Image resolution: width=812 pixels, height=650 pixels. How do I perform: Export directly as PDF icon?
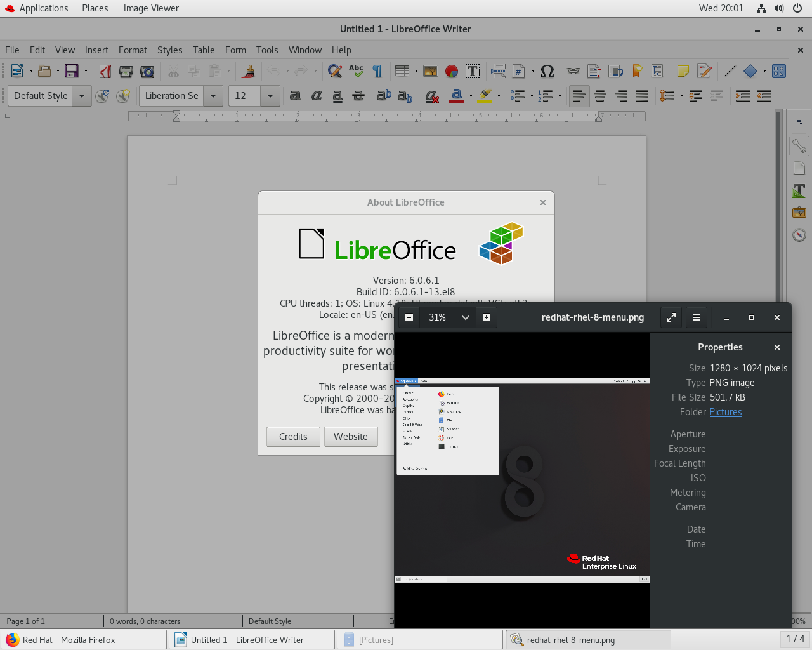[105, 71]
